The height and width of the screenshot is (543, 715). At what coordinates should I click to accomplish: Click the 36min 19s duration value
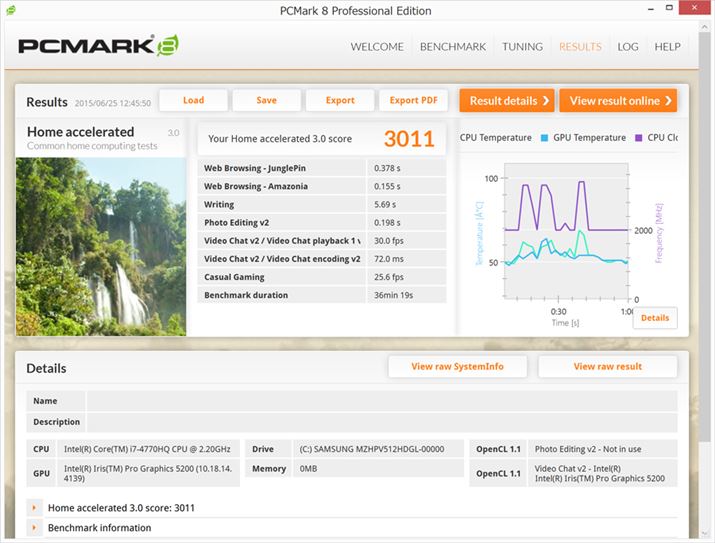(394, 295)
